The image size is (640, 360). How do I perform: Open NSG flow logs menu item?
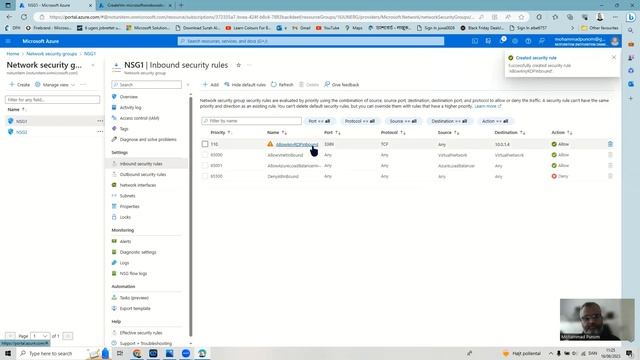coord(133,273)
